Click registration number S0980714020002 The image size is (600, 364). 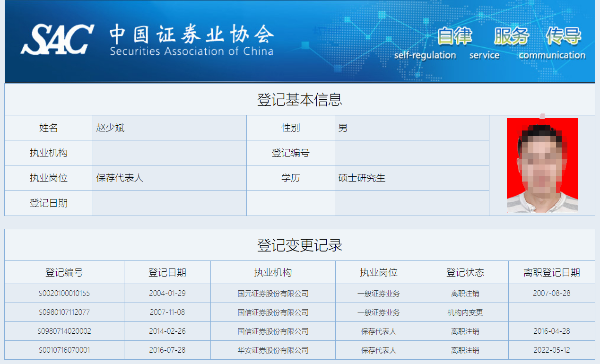pos(64,331)
